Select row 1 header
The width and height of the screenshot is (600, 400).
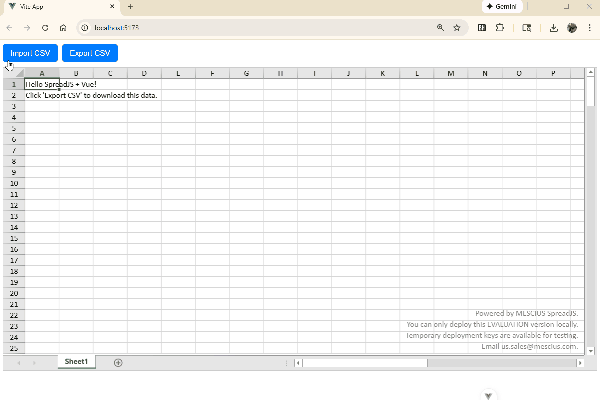[x=14, y=84]
